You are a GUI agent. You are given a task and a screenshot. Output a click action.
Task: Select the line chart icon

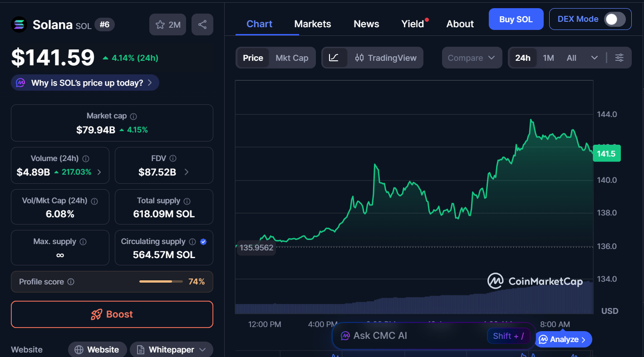pos(334,58)
